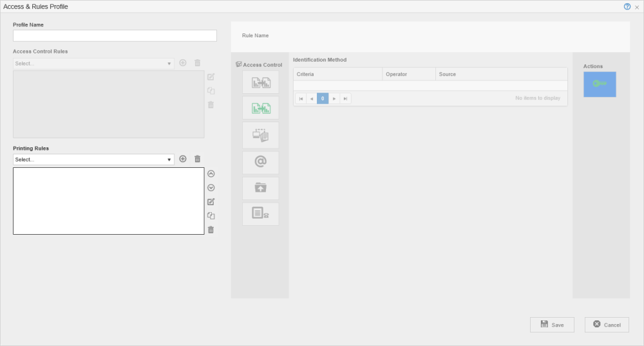Select page 0 in grid pager
The width and height of the screenshot is (644, 346).
pyautogui.click(x=323, y=98)
